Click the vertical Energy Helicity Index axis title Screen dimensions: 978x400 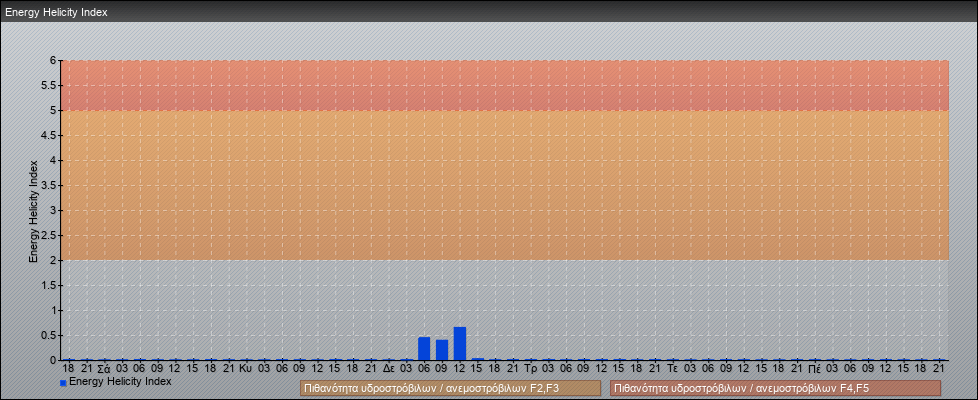click(33, 210)
